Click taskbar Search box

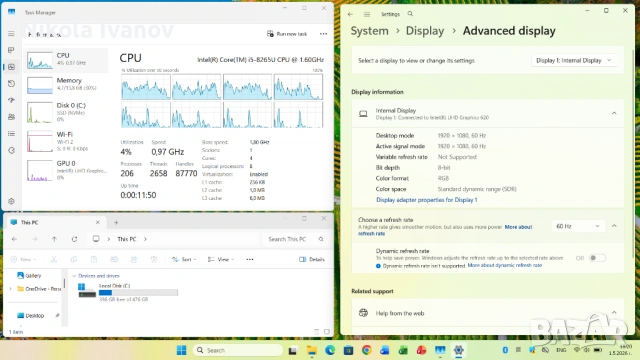(238, 350)
